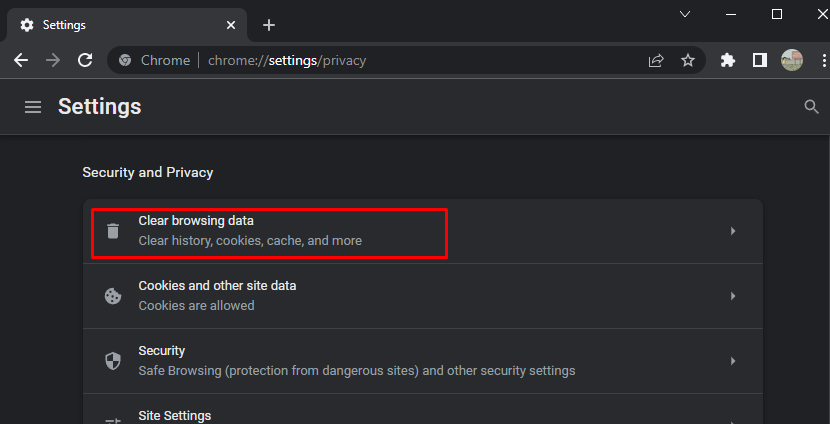Click the Security shield icon

click(113, 361)
